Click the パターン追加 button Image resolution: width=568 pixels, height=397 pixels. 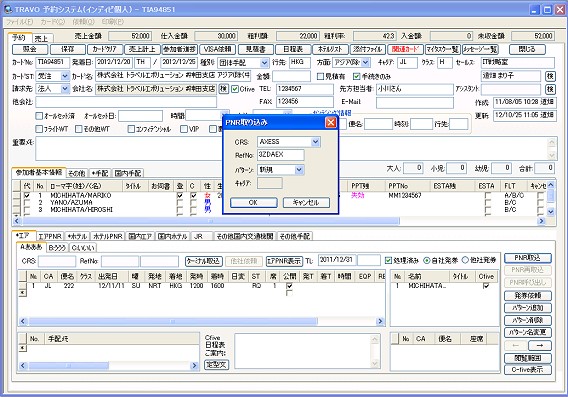[528, 308]
